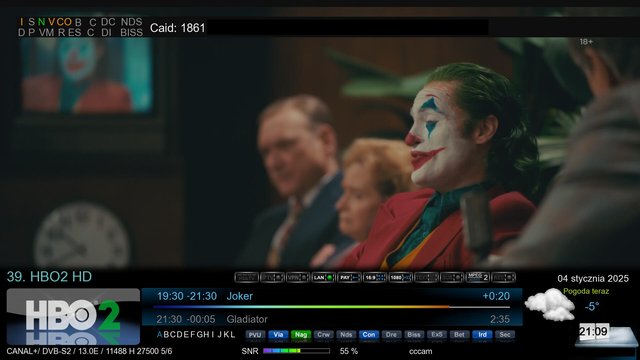640x360 pixels.
Task: Click the PVU CA system badge
Action: 255,335
